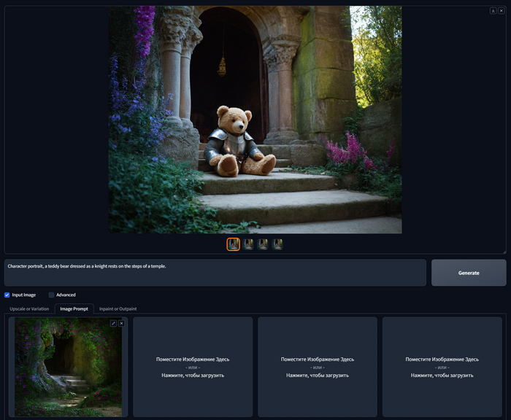Image resolution: width=511 pixels, height=420 pixels.
Task: Close the gallery preview with the X icon
Action: tap(502, 11)
